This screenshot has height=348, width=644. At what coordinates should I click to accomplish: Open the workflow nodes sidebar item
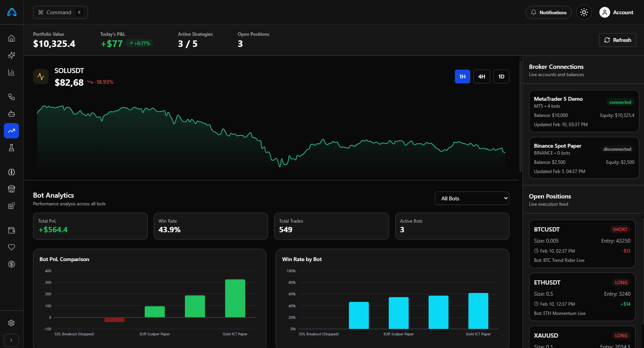[x=12, y=97]
